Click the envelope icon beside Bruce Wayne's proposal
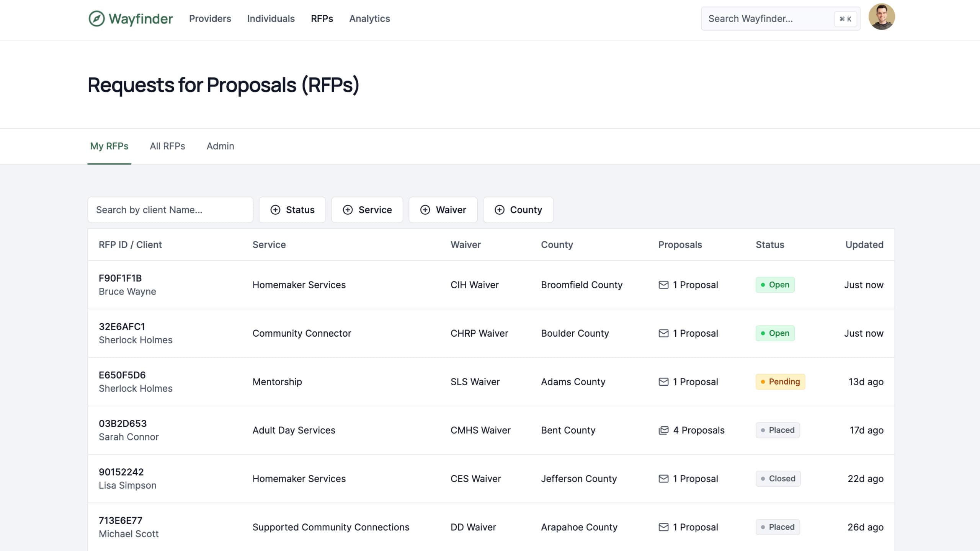Image resolution: width=980 pixels, height=551 pixels. 663,285
